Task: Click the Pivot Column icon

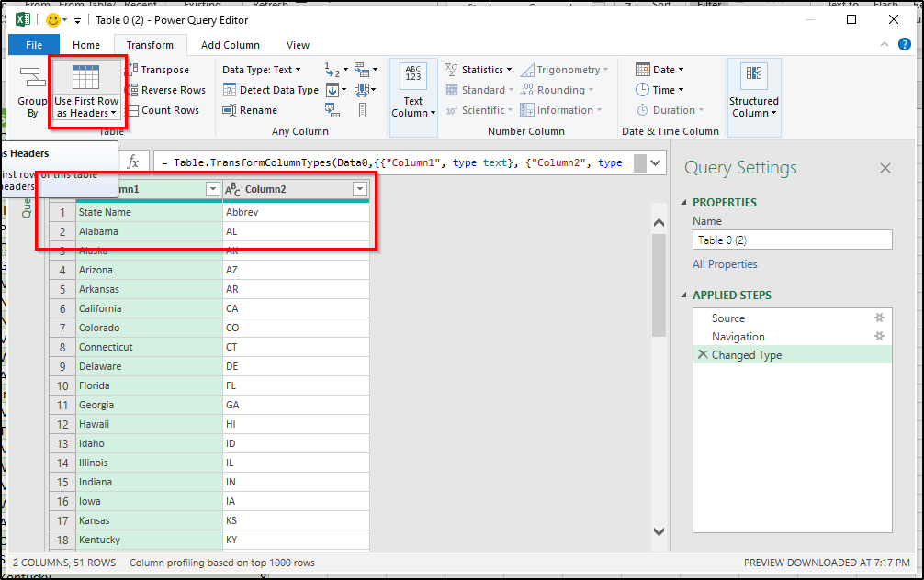Action: (332, 110)
